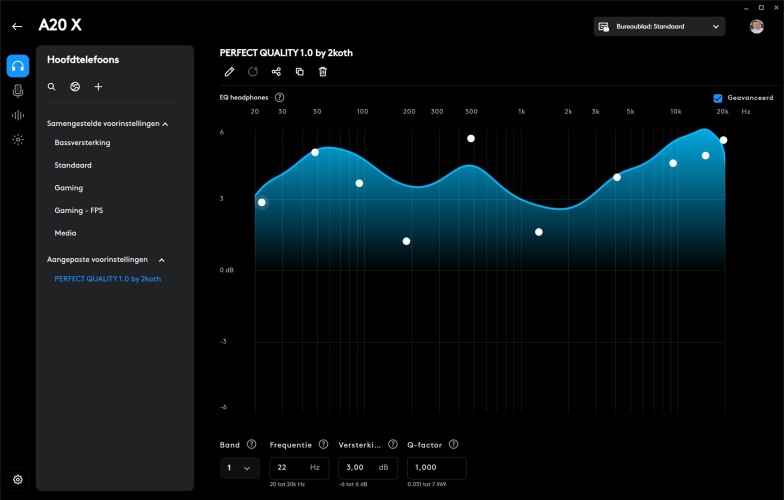Duplicate preset with the copy icon
Image resolution: width=784 pixels, height=500 pixels.
pyautogui.click(x=299, y=72)
